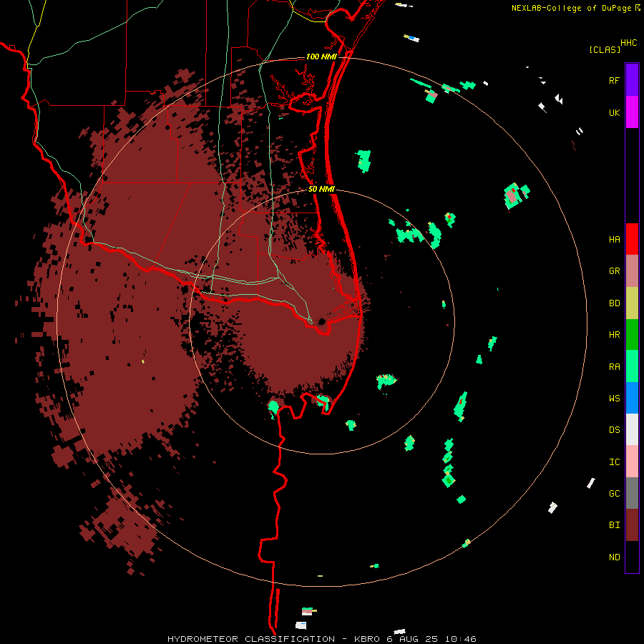The width and height of the screenshot is (644, 644).
Task: Click the '6 AUG 25' date text
Action: pyautogui.click(x=412, y=639)
